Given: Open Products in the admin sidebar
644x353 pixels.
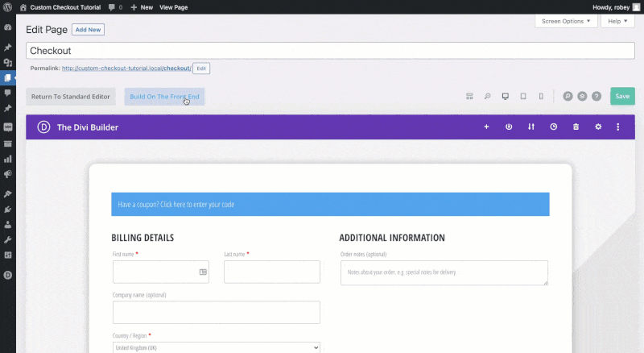Looking at the screenshot, I should click(7, 143).
